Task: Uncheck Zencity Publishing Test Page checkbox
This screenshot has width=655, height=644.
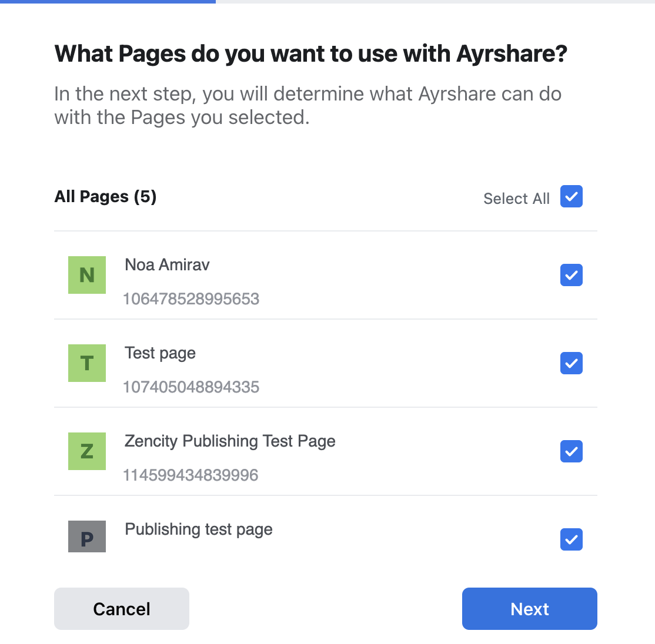Action: tap(571, 451)
